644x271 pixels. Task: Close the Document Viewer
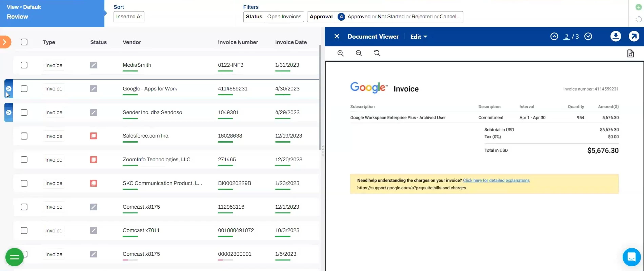337,36
